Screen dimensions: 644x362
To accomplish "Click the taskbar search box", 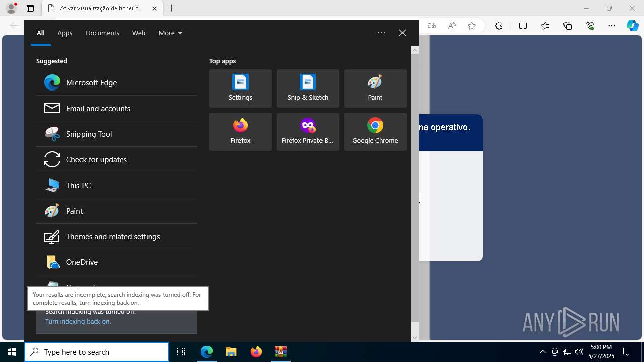I will pos(97,352).
